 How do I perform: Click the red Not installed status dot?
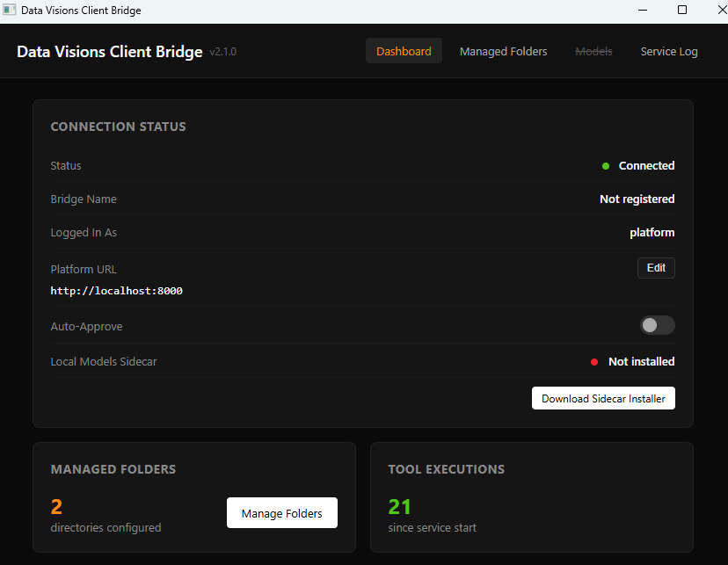593,362
